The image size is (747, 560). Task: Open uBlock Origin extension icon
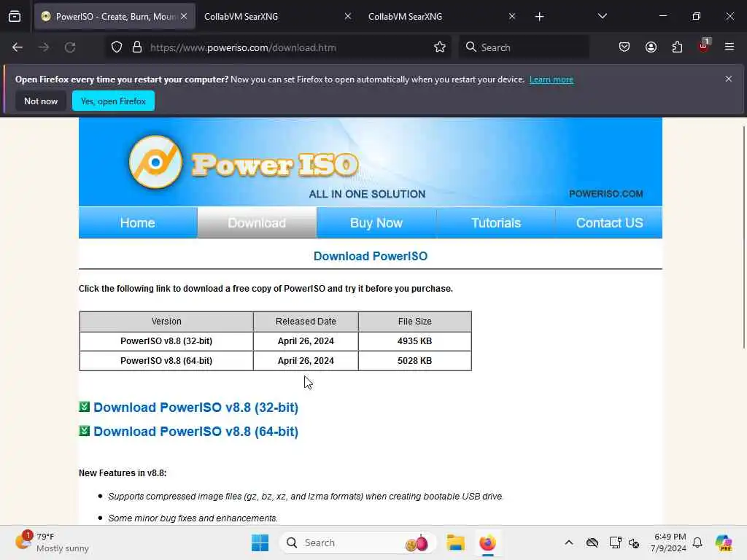pyautogui.click(x=704, y=46)
